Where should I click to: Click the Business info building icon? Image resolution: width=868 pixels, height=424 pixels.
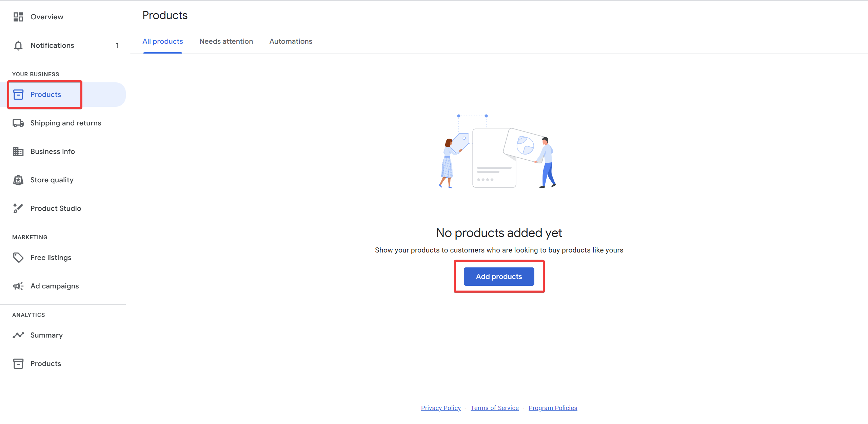point(18,152)
